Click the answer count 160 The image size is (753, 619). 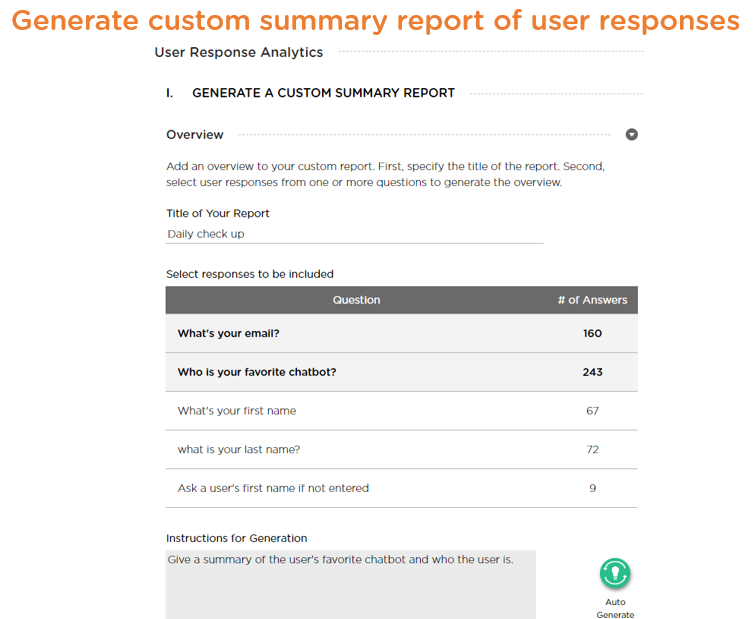(x=593, y=333)
